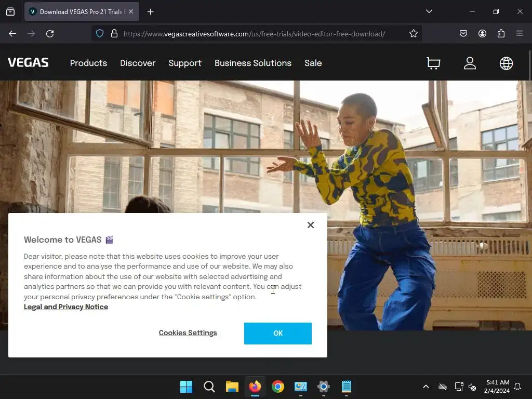Open Cookies Settings
532x399 pixels.
188,333
